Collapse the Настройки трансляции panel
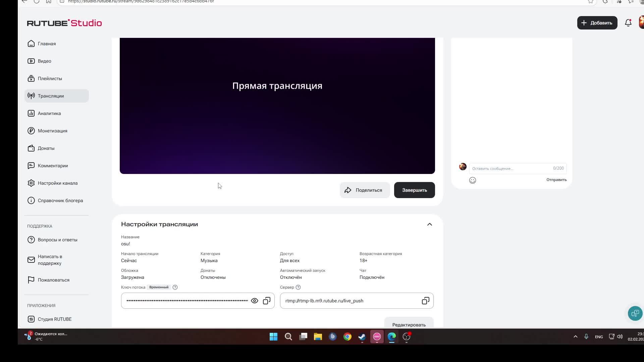Image resolution: width=644 pixels, height=362 pixels. click(429, 224)
